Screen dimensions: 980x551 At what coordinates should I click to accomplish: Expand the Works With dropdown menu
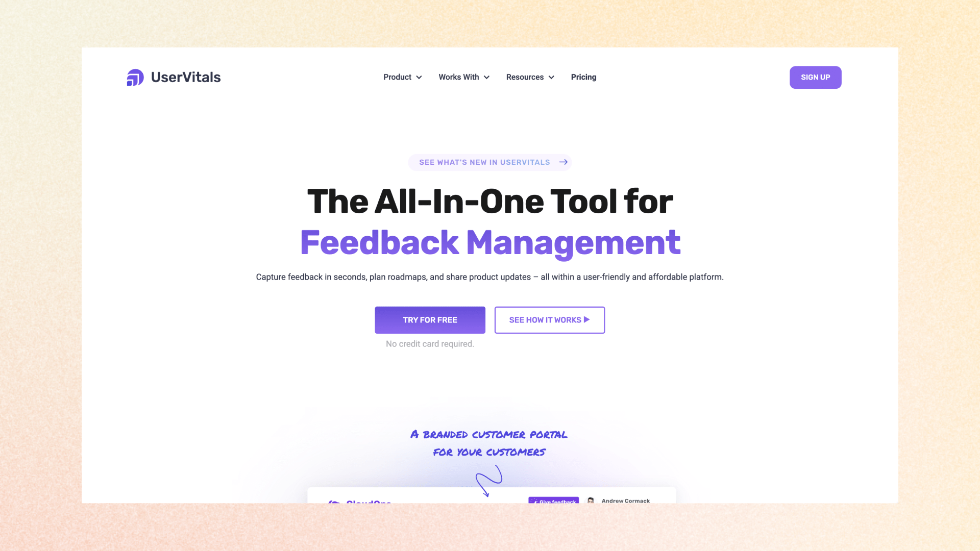pyautogui.click(x=464, y=78)
